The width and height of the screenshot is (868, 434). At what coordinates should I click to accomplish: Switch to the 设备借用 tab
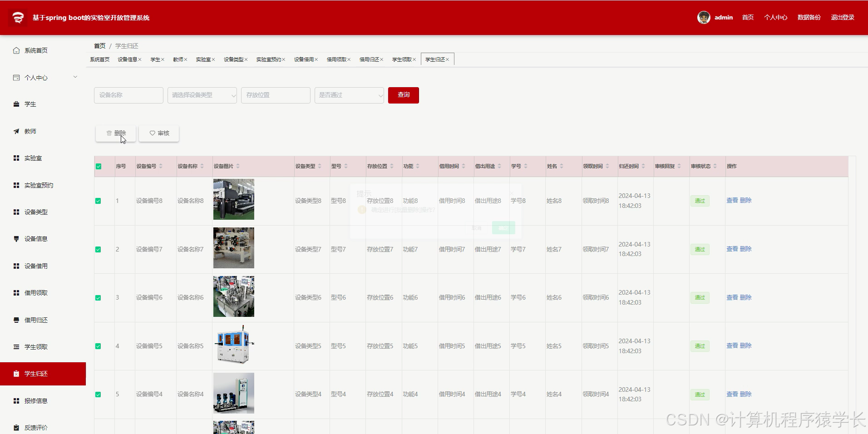(x=304, y=59)
